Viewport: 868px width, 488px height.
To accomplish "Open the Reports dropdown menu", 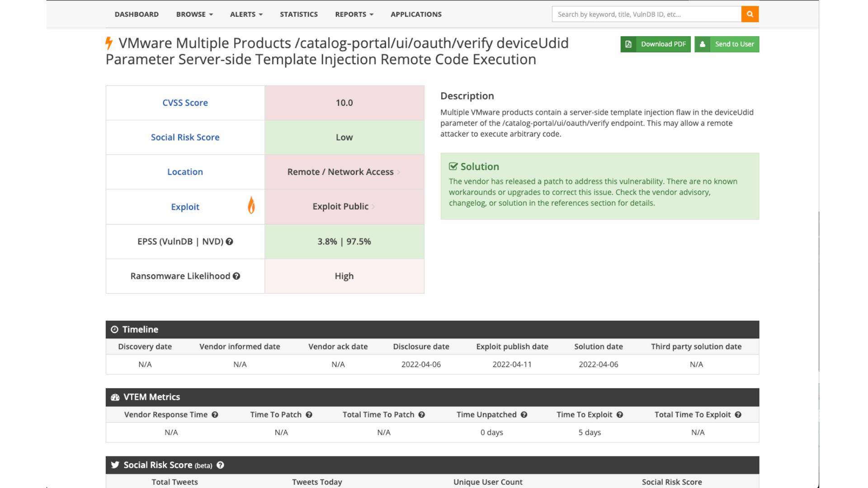I will [x=354, y=14].
